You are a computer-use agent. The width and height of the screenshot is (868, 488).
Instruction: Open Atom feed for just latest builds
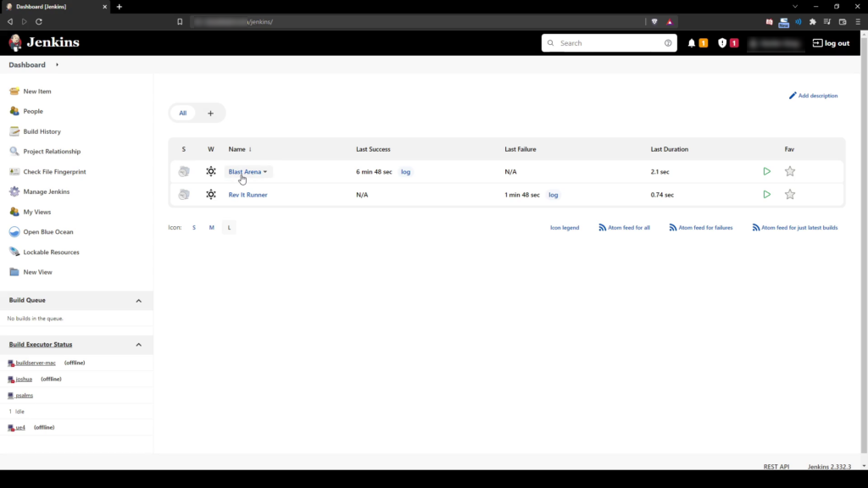795,227
